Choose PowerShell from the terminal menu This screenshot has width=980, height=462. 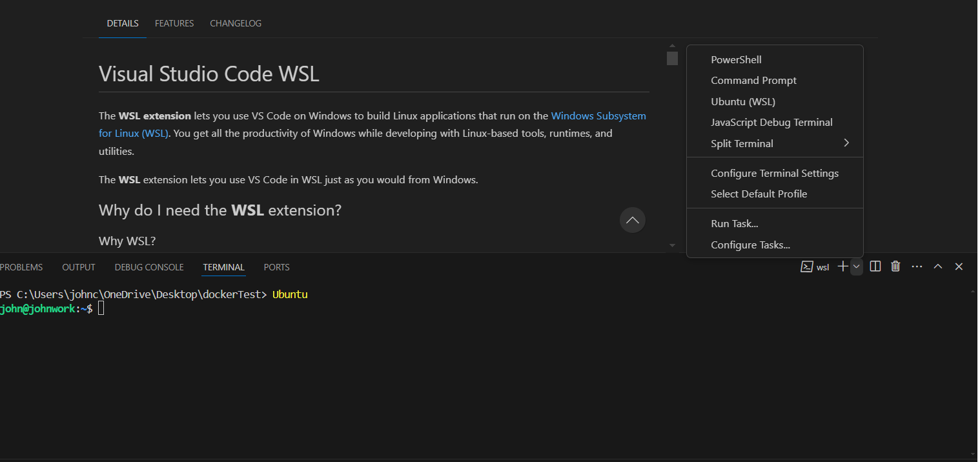click(x=736, y=60)
